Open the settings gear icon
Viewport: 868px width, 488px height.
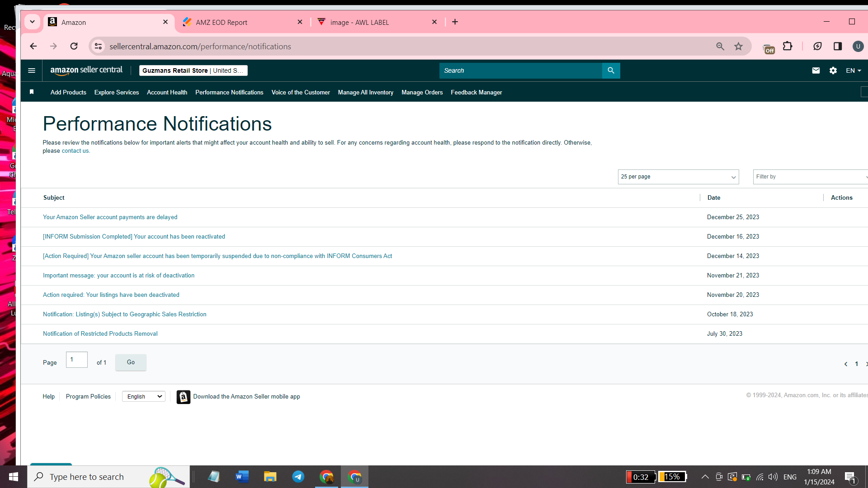coord(833,70)
